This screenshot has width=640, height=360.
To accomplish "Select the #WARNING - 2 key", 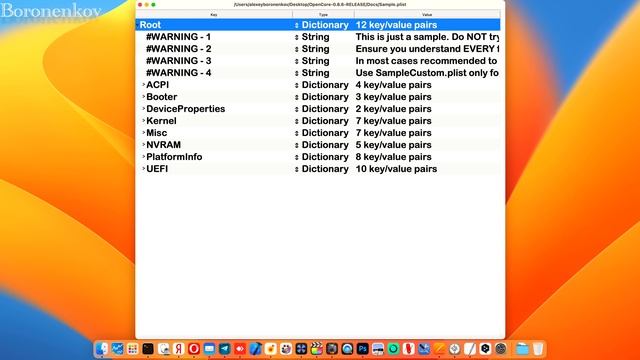I will [x=179, y=49].
